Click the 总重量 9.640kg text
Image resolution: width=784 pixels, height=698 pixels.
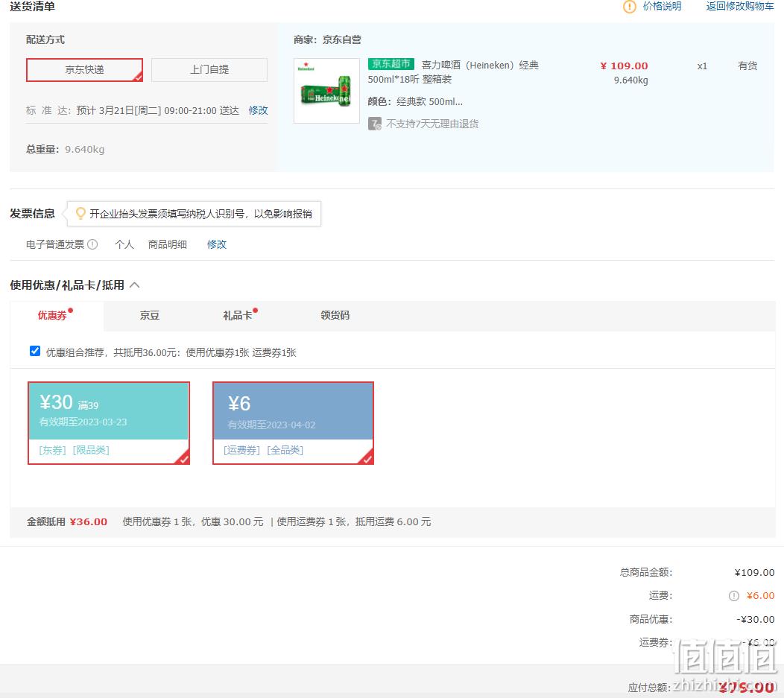[x=65, y=150]
